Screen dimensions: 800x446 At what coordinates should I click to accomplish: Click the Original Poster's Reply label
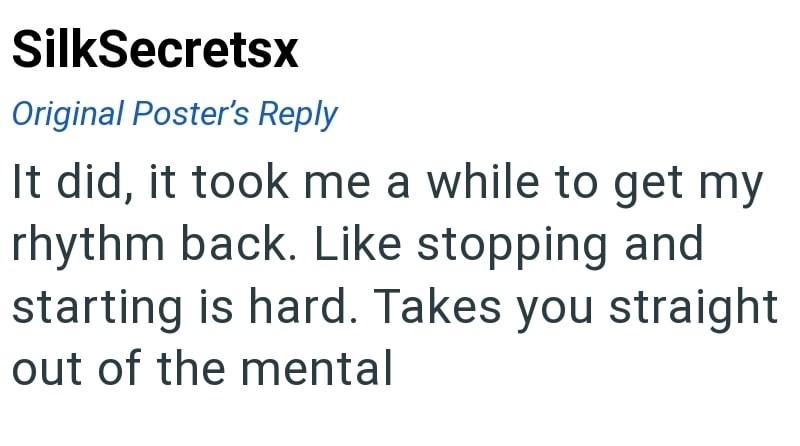click(x=174, y=114)
